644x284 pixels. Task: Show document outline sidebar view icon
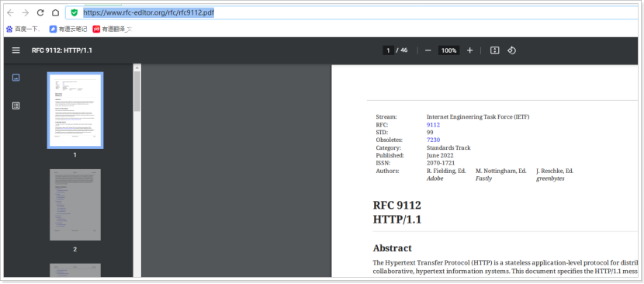point(16,106)
